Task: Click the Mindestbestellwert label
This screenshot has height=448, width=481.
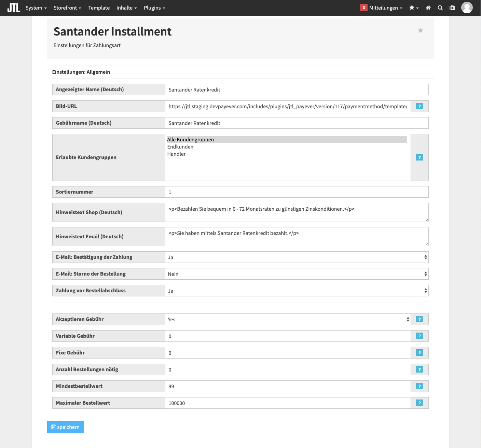Action: click(79, 386)
